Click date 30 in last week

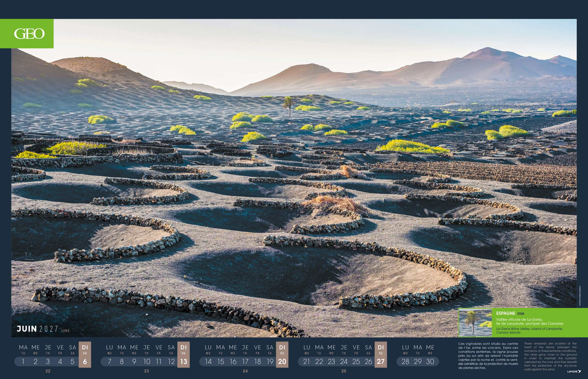pyautogui.click(x=430, y=361)
